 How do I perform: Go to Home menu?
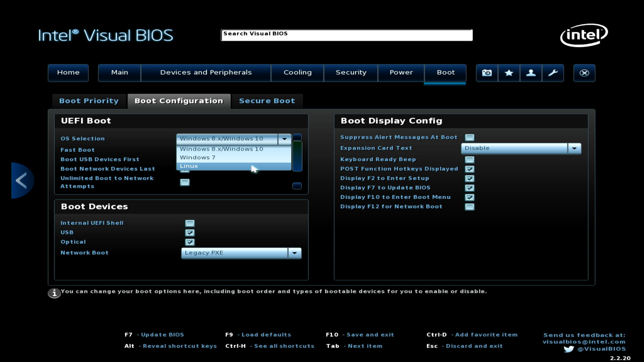click(68, 73)
